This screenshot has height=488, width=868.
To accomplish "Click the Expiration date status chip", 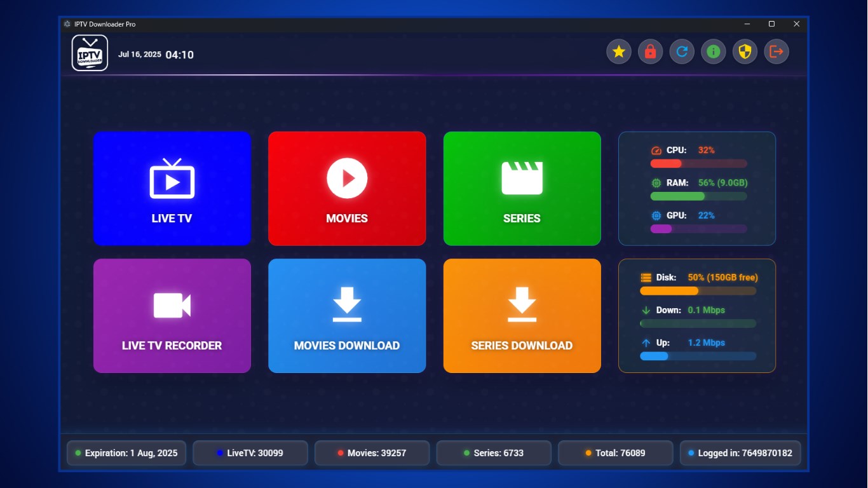I will click(x=126, y=452).
